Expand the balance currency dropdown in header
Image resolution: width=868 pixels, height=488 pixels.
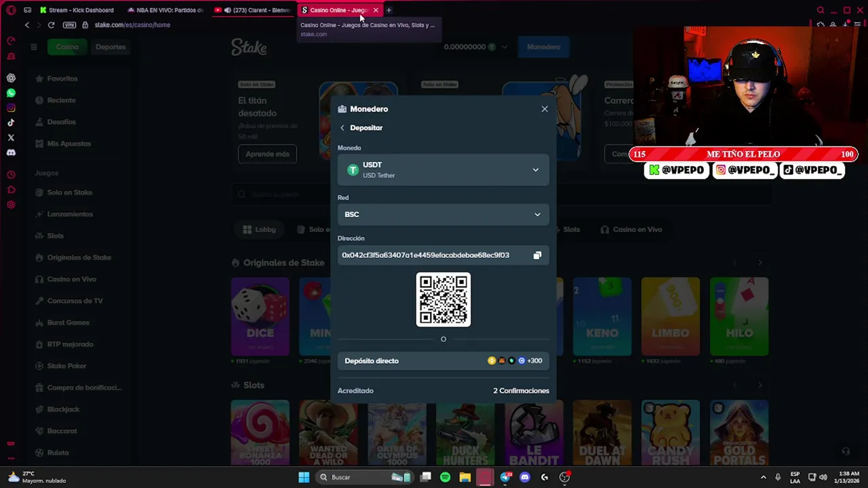click(505, 47)
